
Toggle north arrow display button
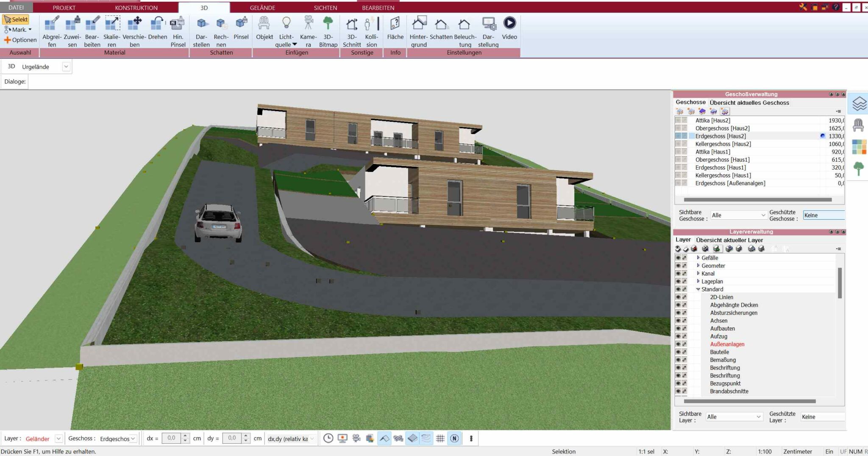[x=455, y=439]
